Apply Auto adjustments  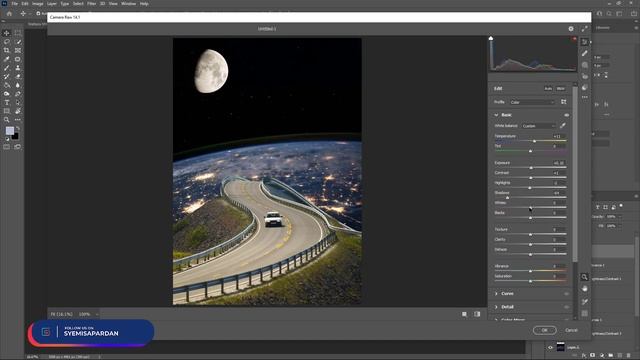tap(548, 89)
